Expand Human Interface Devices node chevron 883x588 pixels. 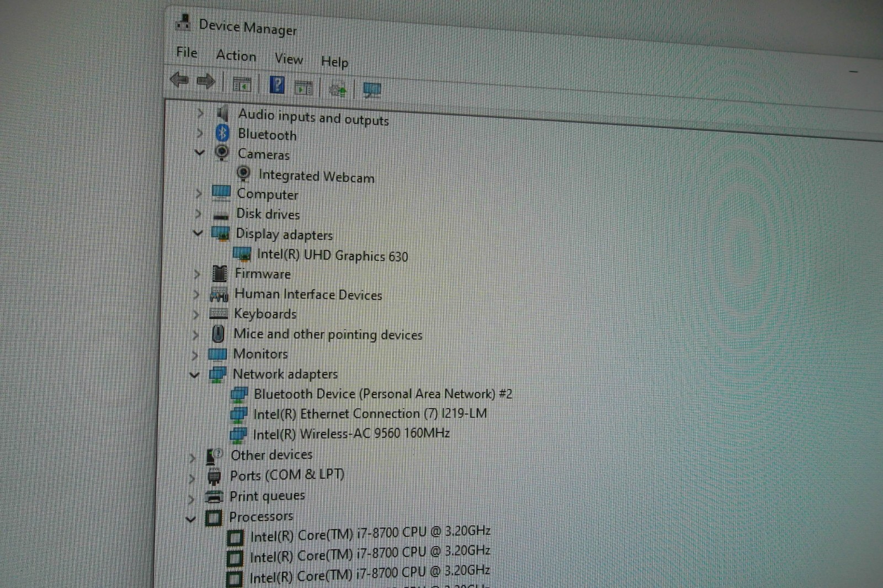pyautogui.click(x=196, y=294)
